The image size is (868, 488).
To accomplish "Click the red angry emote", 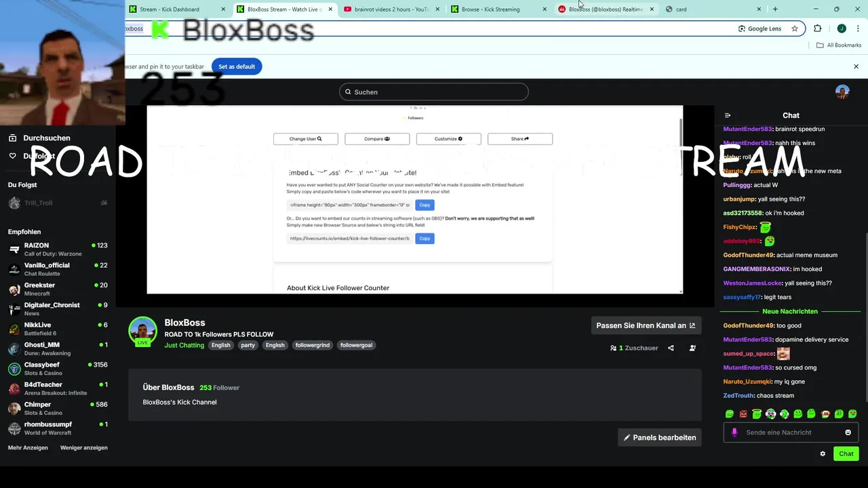I will tap(743, 413).
